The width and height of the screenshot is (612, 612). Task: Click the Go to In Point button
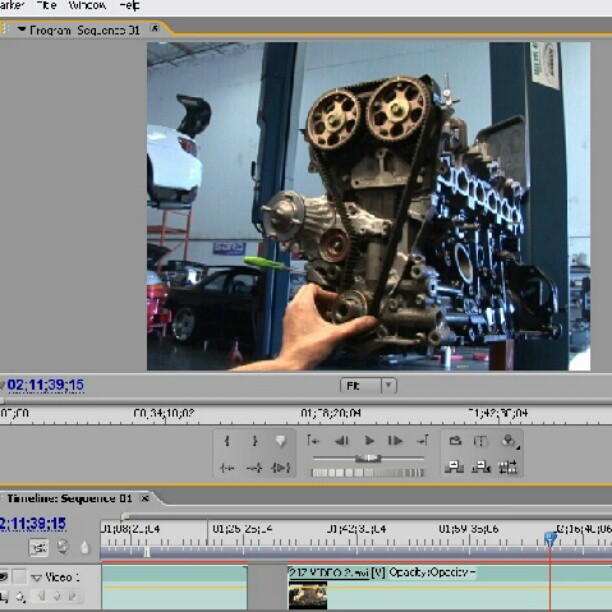313,441
